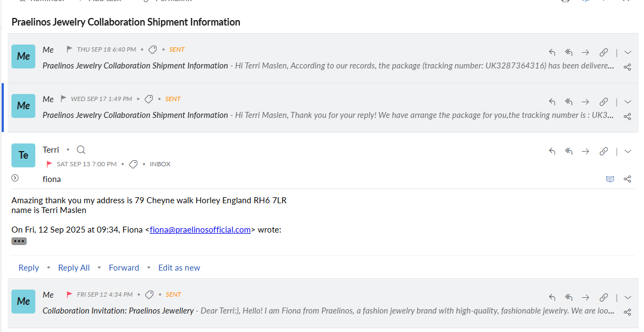Screen dimensions: 644x332
Task: Expand recipient details arrow beside fiona
Action: point(15,178)
